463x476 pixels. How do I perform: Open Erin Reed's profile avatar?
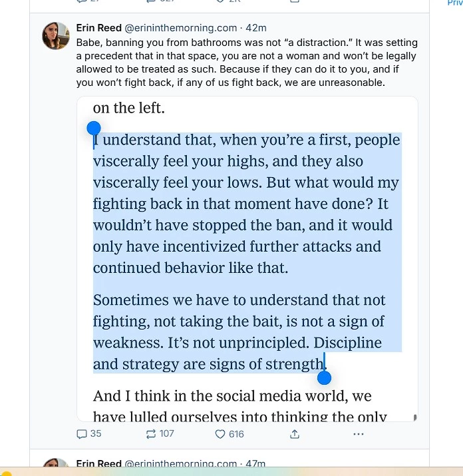[56, 36]
